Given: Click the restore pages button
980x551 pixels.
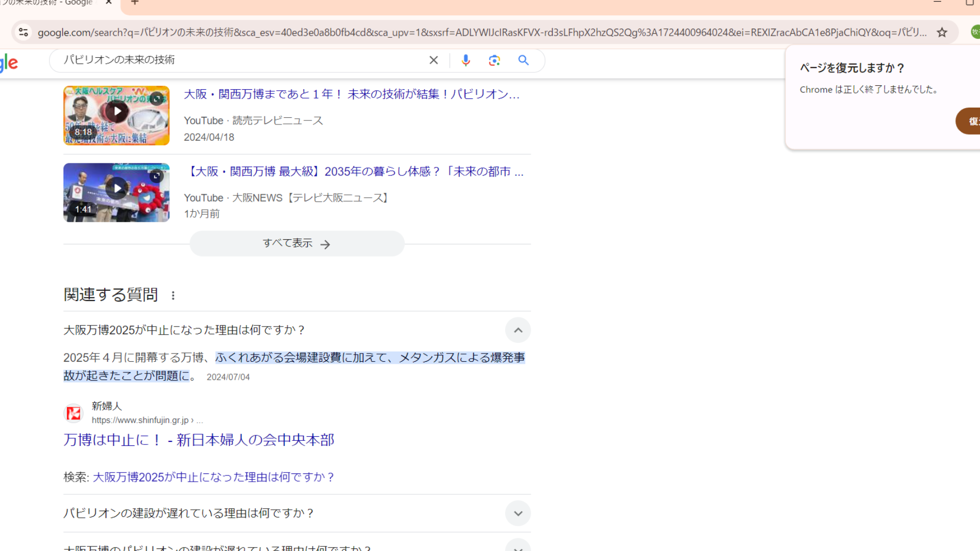Looking at the screenshot, I should point(968,121).
